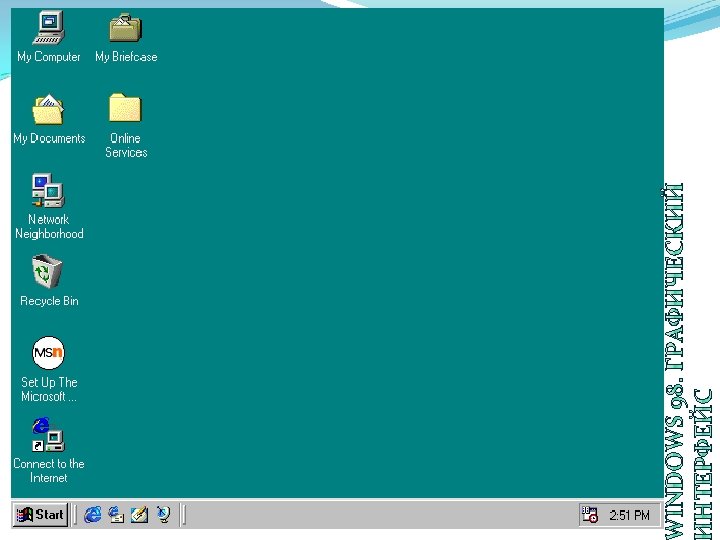This screenshot has height=540, width=720.
Task: Select the My Computer desktop icon
Action: [x=49, y=28]
